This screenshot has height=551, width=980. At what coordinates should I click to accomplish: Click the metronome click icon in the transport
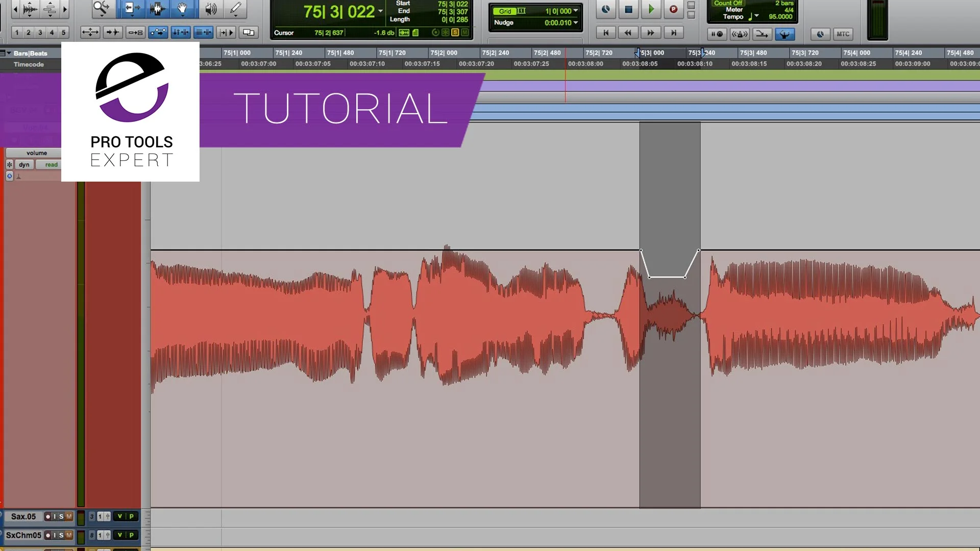coord(740,34)
